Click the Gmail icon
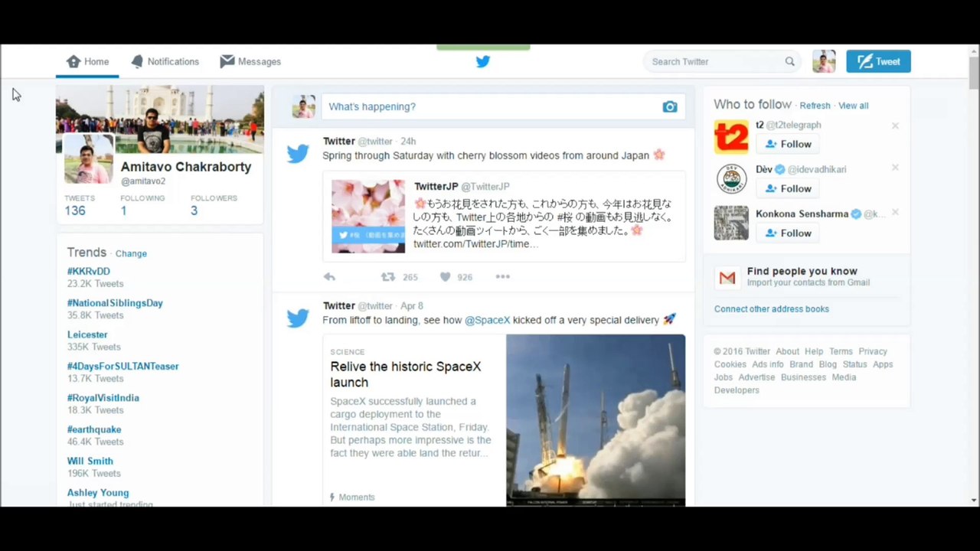Image resolution: width=980 pixels, height=551 pixels. [x=727, y=278]
